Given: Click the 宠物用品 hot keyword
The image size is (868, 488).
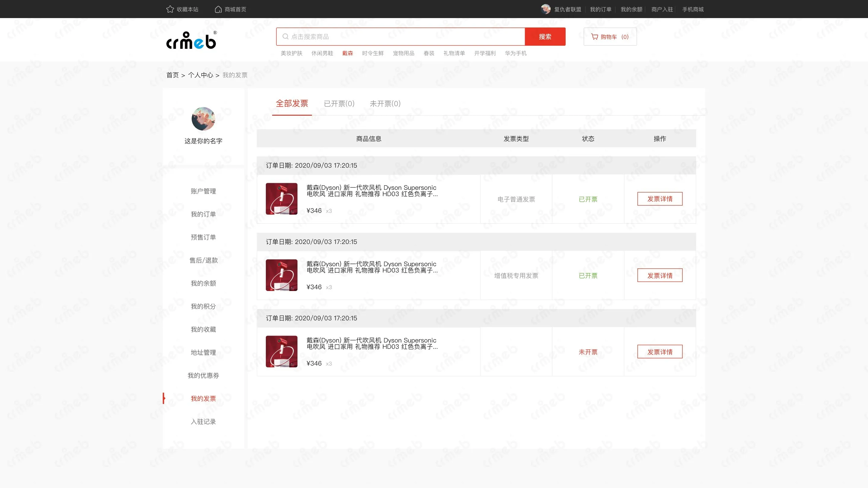Looking at the screenshot, I should (404, 53).
